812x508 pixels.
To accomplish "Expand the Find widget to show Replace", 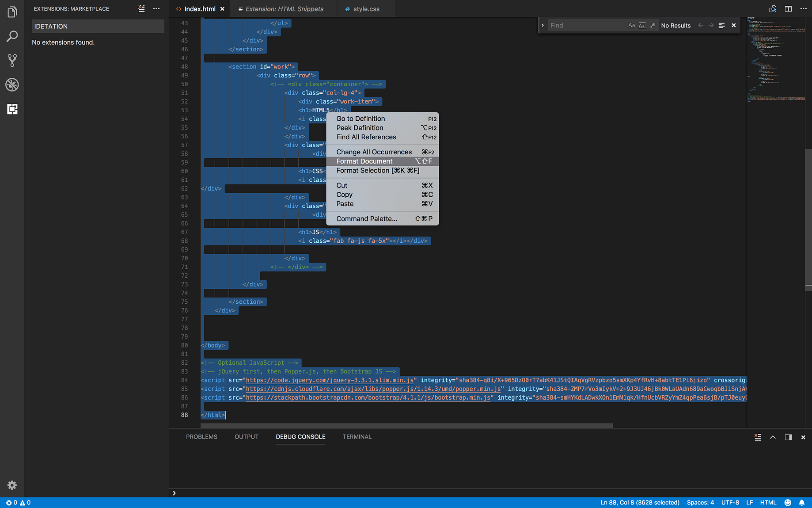I will (543, 25).
